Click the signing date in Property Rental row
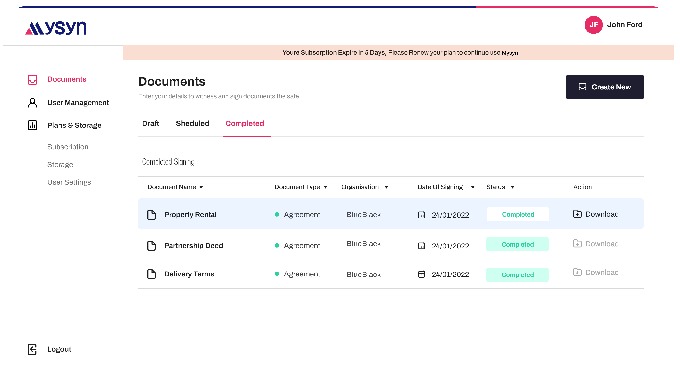This screenshot has width=680, height=390. pos(450,215)
